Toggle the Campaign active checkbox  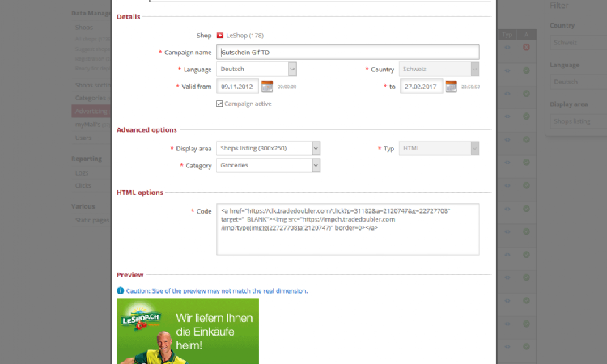tap(219, 104)
